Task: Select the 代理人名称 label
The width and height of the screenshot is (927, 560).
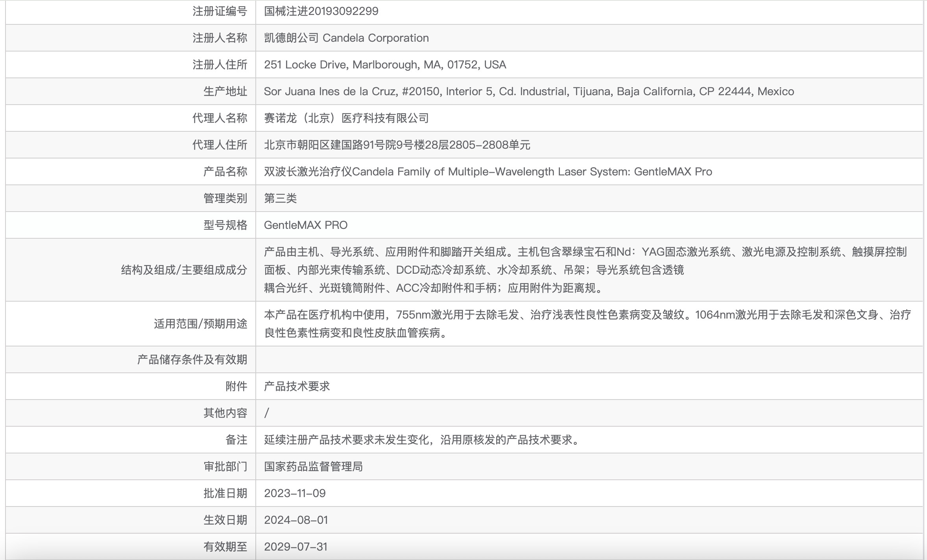Action: (220, 118)
